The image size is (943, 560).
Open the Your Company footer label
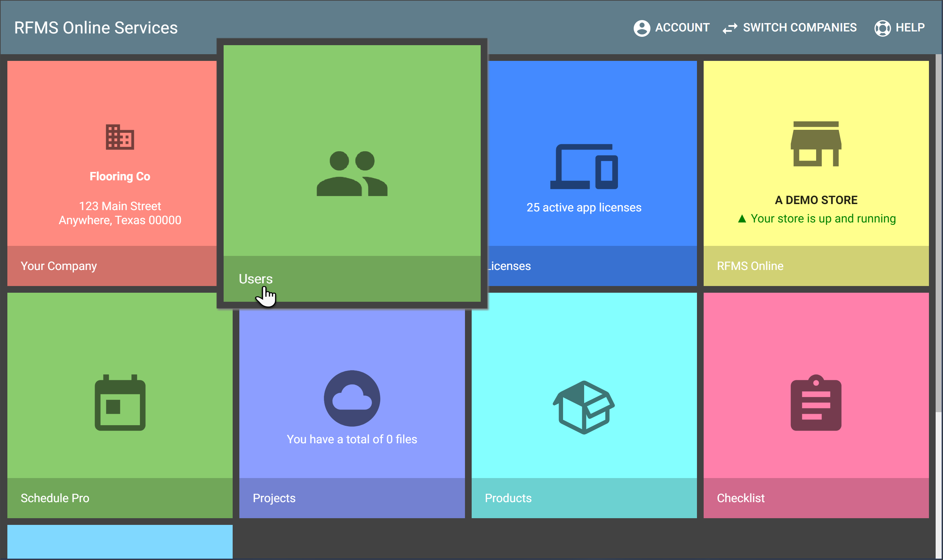tap(59, 266)
